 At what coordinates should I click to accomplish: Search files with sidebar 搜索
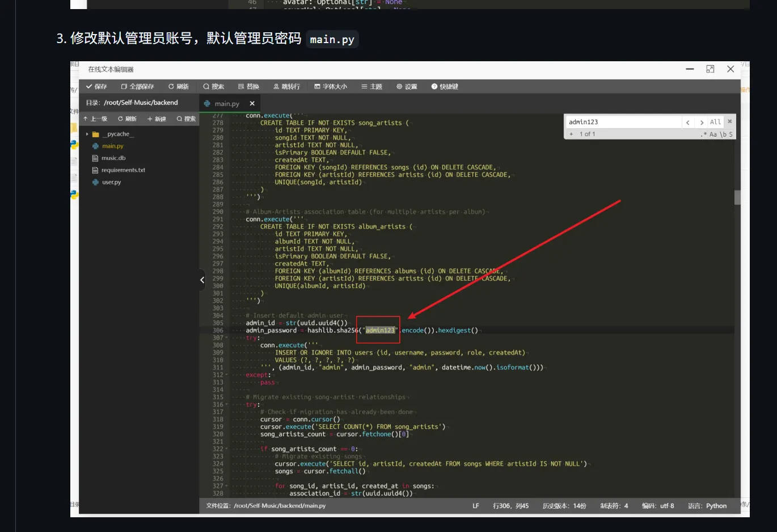click(186, 119)
